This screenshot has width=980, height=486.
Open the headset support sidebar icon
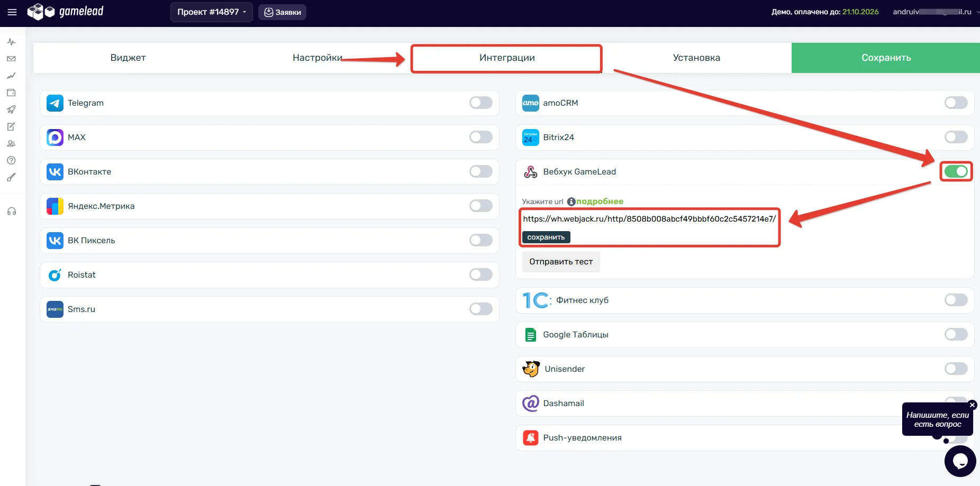point(11,212)
